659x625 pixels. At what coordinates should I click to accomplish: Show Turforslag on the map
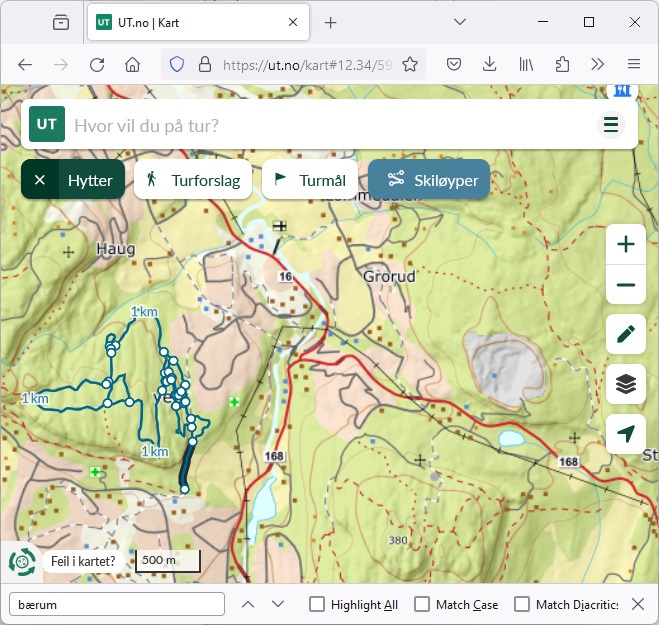(193, 180)
